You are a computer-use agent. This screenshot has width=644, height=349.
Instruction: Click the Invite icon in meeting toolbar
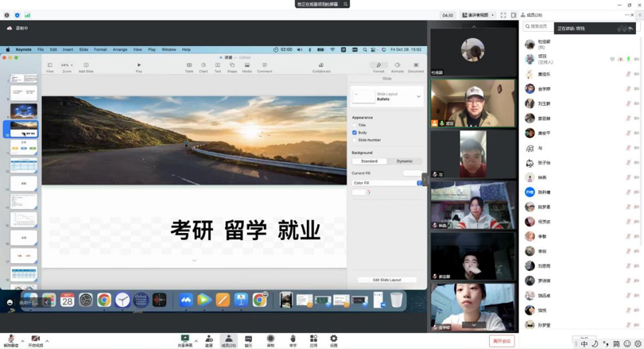point(209,339)
